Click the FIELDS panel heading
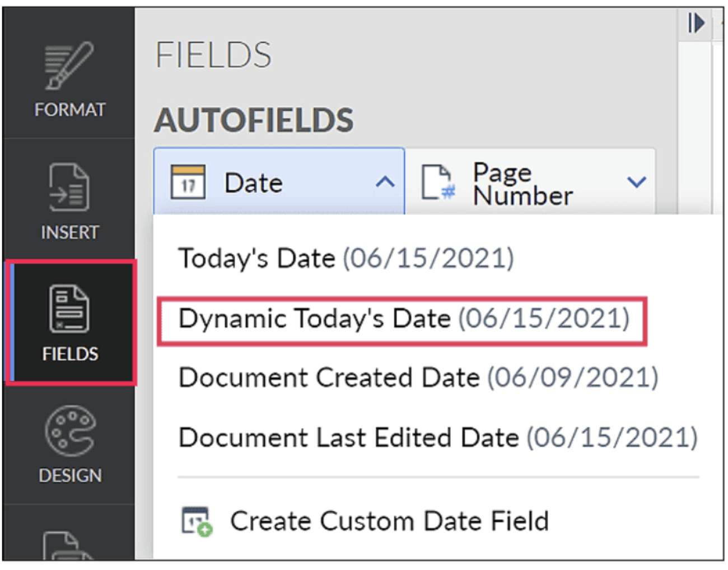 coord(213,55)
